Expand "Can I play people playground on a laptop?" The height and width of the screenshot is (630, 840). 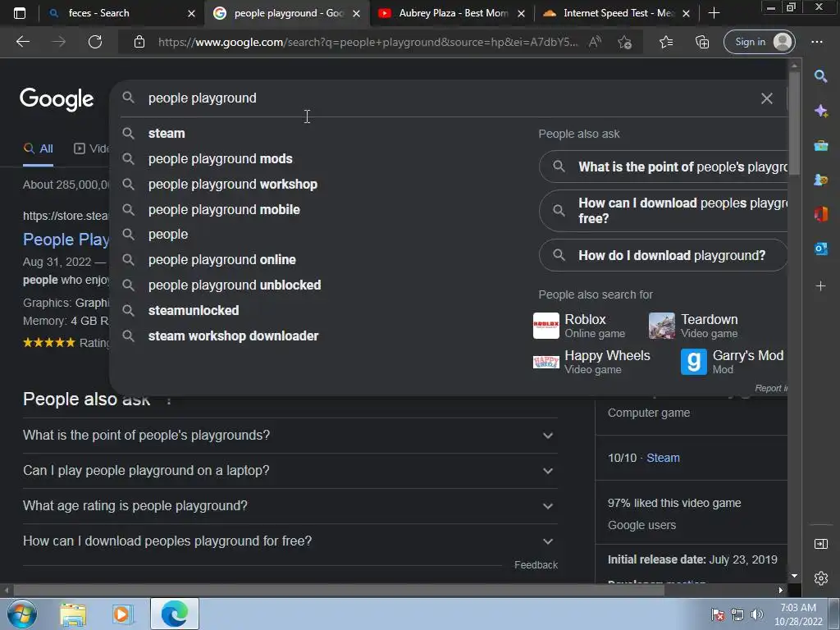point(290,470)
